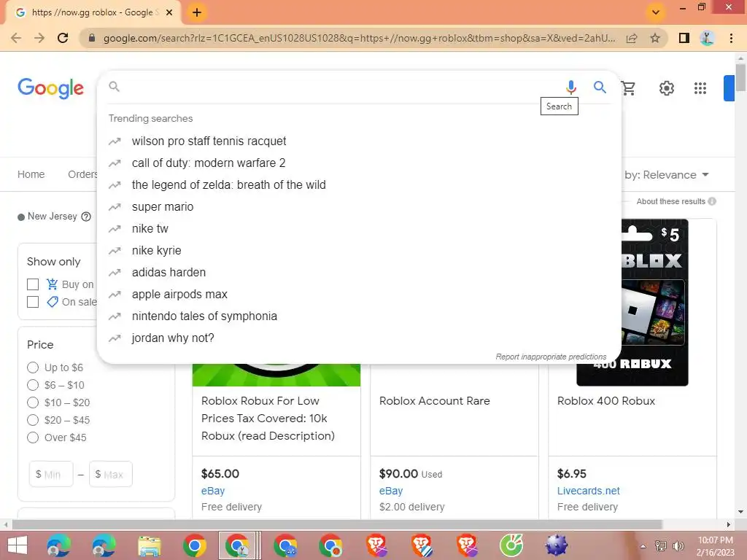This screenshot has height=560, width=747.
Task: Check the On sale checkbox
Action: 33,302
